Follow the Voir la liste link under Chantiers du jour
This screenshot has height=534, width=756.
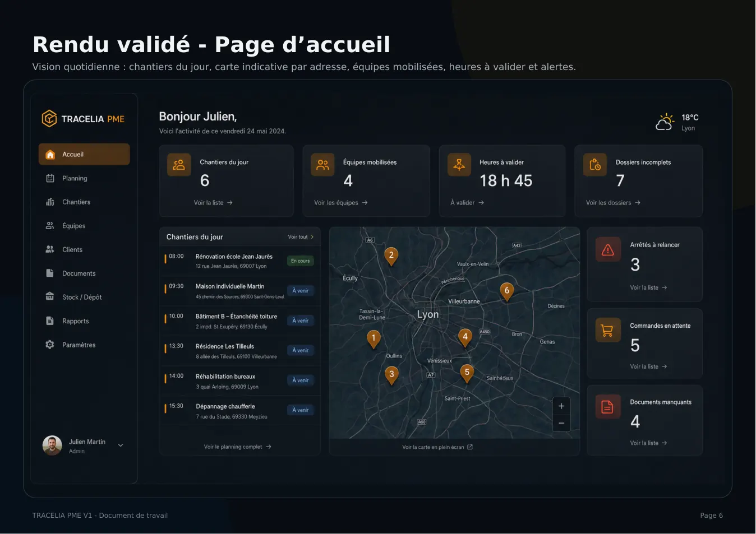(x=213, y=203)
